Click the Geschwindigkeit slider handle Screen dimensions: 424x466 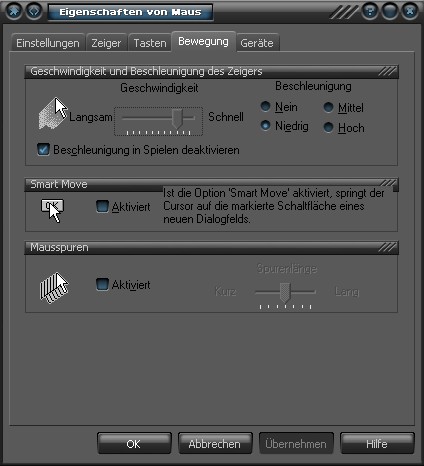pyautogui.click(x=177, y=119)
